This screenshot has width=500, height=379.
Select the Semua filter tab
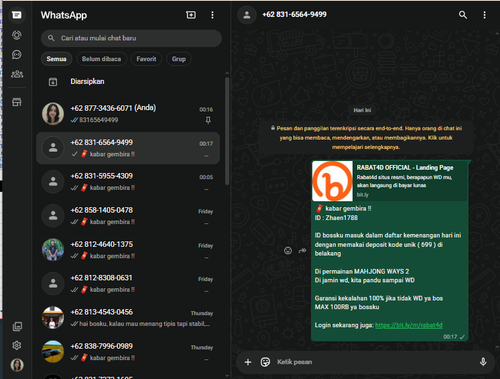click(x=56, y=59)
